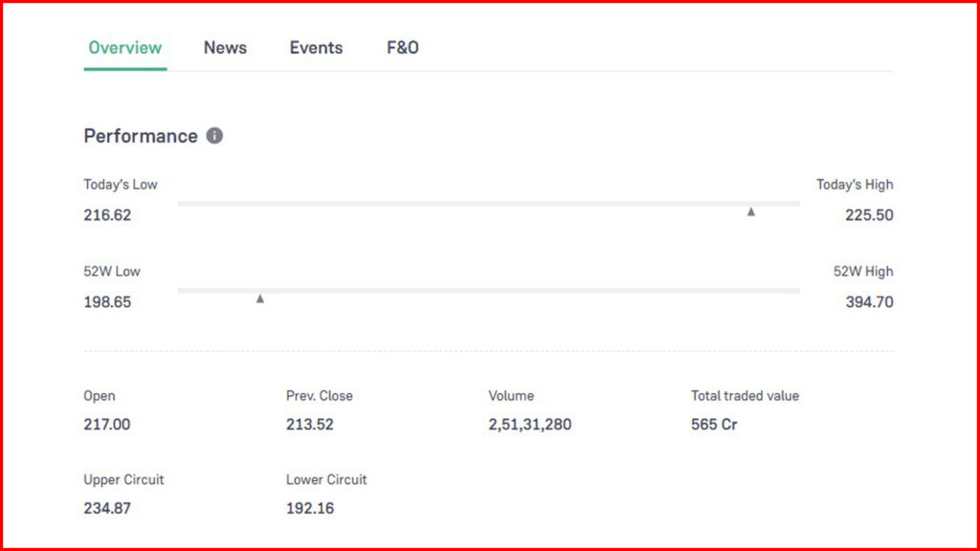Click Today's Low value 216.62
Viewport: 980px width, 551px height.
[x=107, y=215]
